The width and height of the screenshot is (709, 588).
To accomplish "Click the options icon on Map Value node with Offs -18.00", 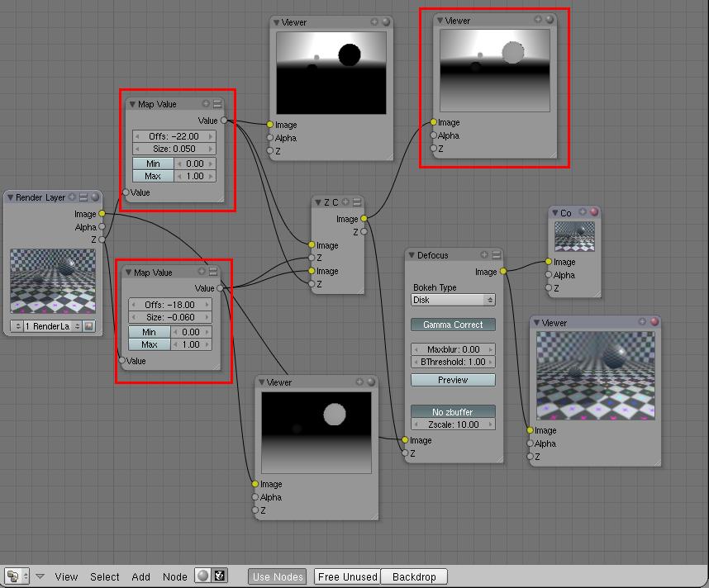I will click(x=213, y=271).
